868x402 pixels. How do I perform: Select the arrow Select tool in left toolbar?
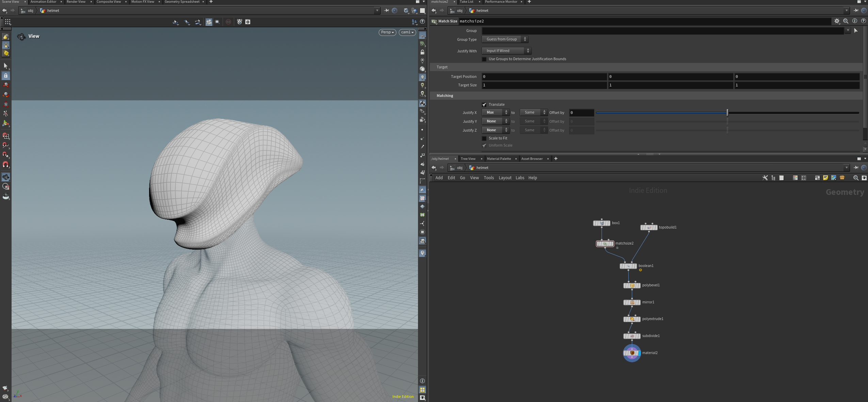(x=5, y=66)
